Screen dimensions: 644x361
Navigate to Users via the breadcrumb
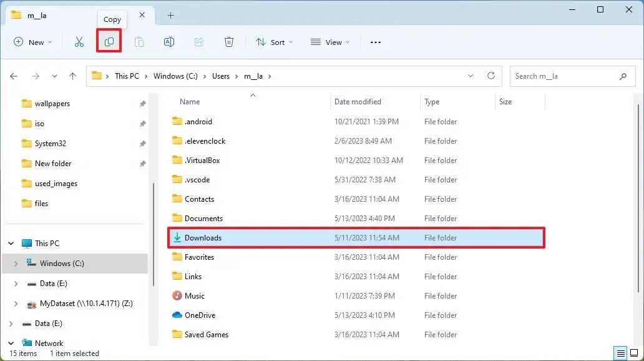220,76
